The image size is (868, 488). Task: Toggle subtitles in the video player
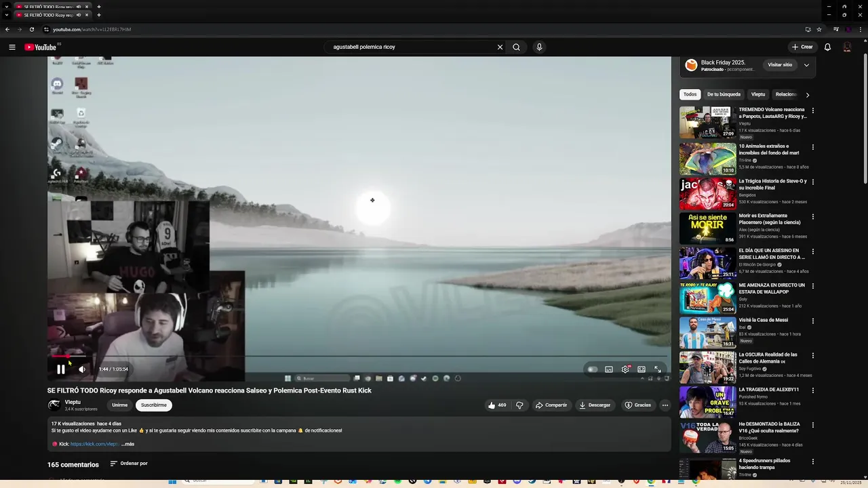tap(609, 369)
